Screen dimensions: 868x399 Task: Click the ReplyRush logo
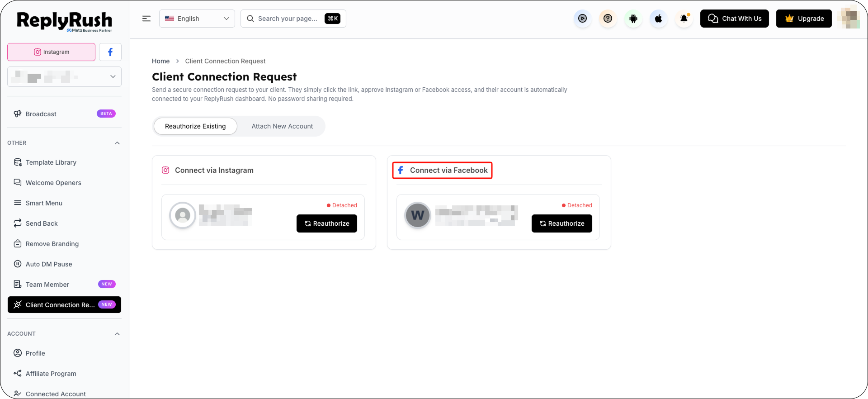point(64,21)
